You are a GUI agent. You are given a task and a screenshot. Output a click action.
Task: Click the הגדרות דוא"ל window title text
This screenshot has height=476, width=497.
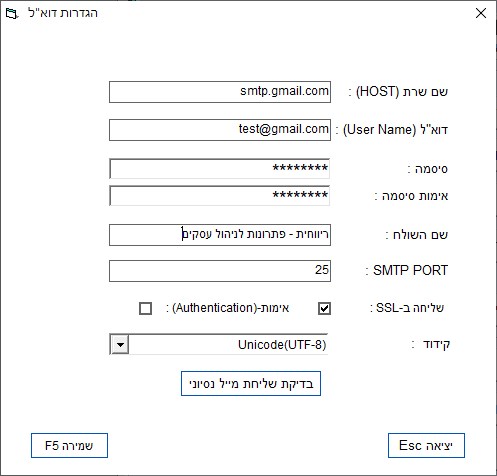[x=63, y=13]
